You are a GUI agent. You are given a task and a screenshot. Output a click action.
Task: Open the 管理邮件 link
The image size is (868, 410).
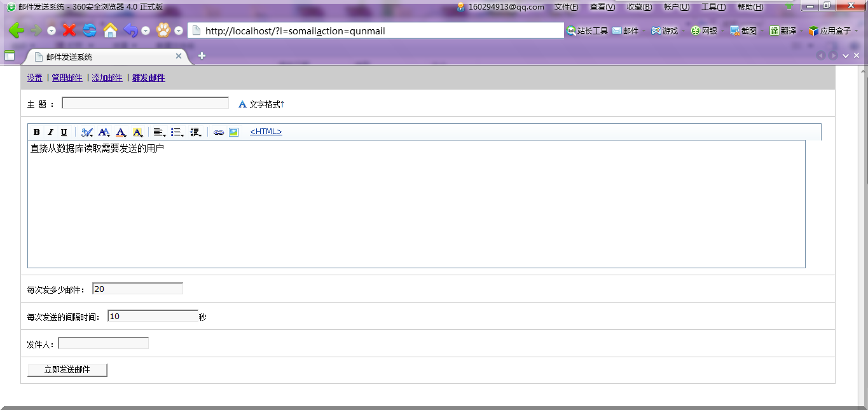[67, 78]
